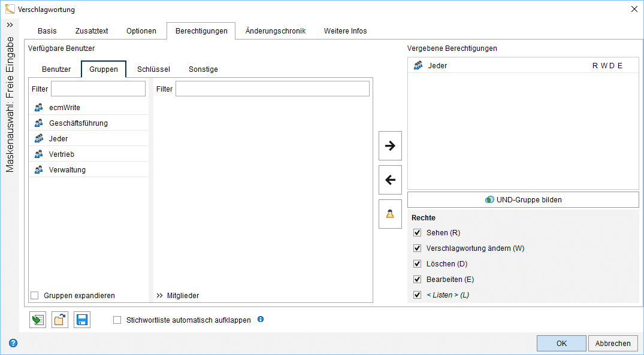Click the Abbrechen button

pyautogui.click(x=613, y=344)
